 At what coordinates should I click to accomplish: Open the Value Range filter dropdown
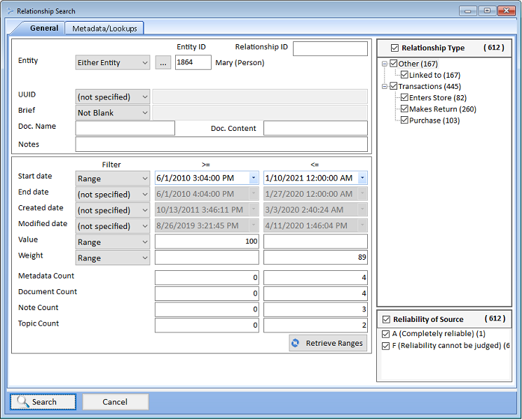[113, 242]
